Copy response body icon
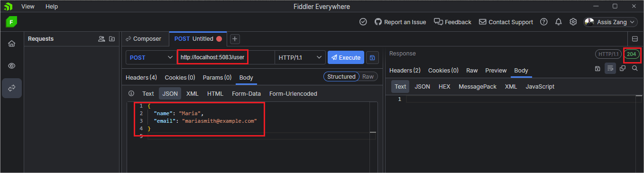The width and height of the screenshot is (644, 173). (623, 68)
